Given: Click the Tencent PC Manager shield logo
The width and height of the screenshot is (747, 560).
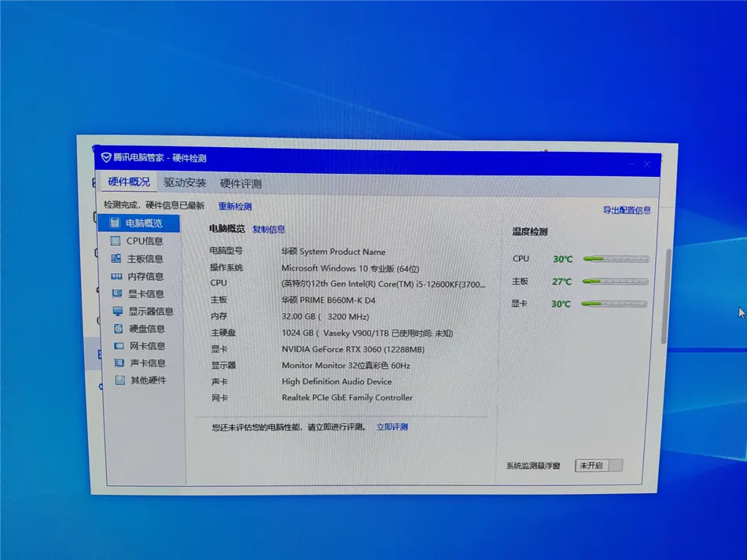Looking at the screenshot, I should [106, 157].
